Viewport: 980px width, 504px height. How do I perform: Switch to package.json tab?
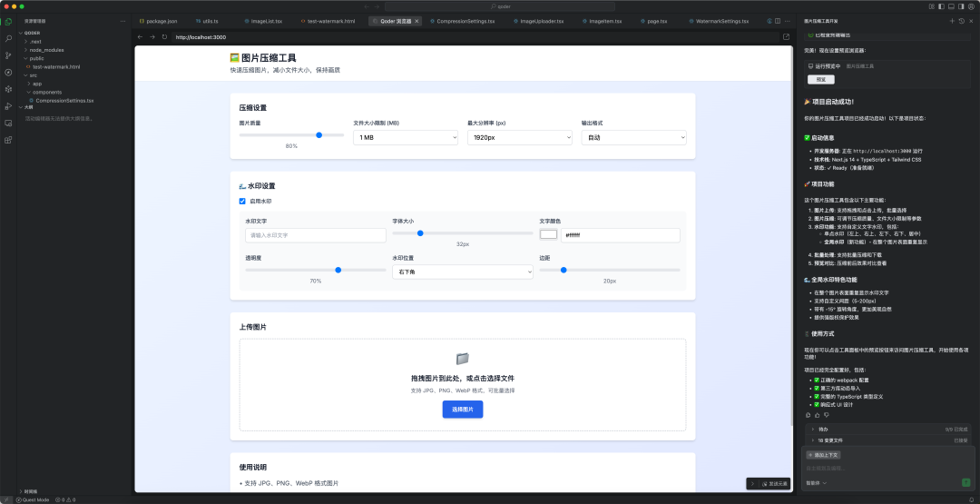click(x=158, y=21)
